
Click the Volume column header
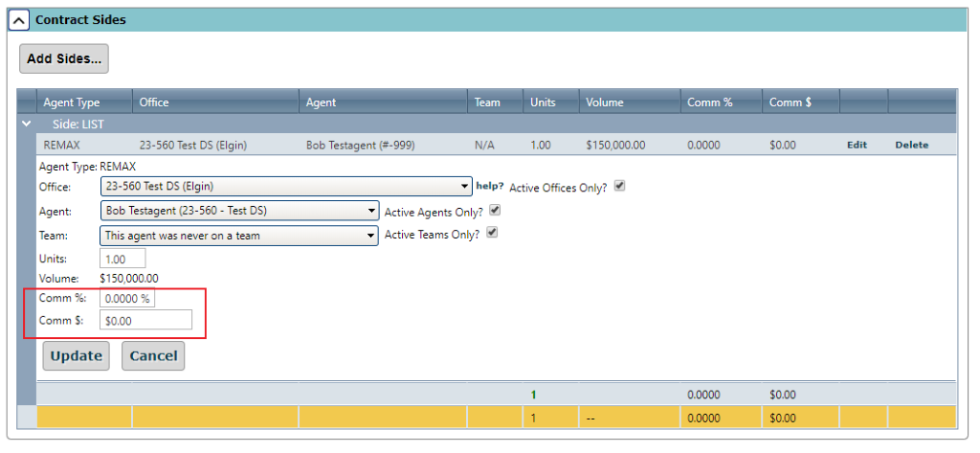pos(605,102)
